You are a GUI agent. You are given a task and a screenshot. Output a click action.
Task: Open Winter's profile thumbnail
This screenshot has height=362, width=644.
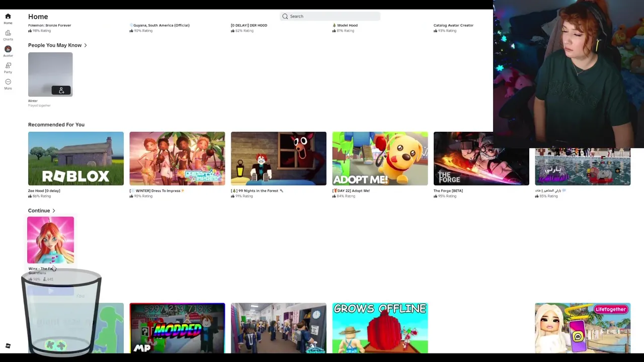pos(50,74)
